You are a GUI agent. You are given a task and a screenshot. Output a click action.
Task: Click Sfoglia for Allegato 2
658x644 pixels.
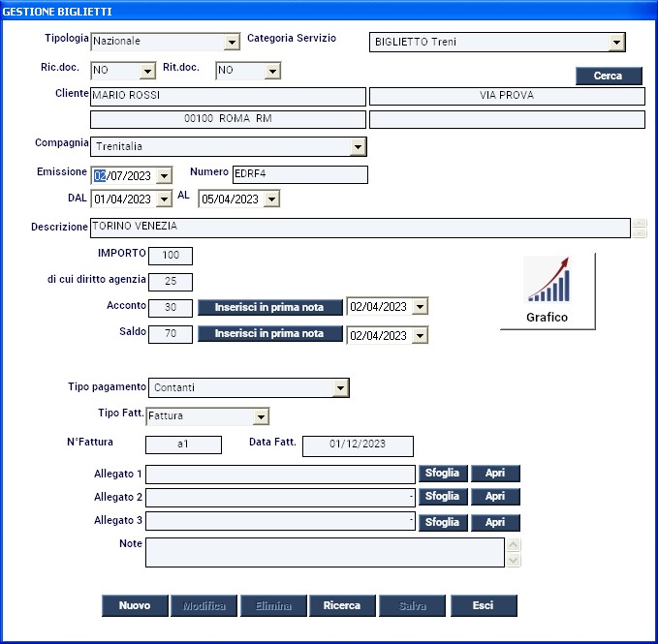point(443,497)
